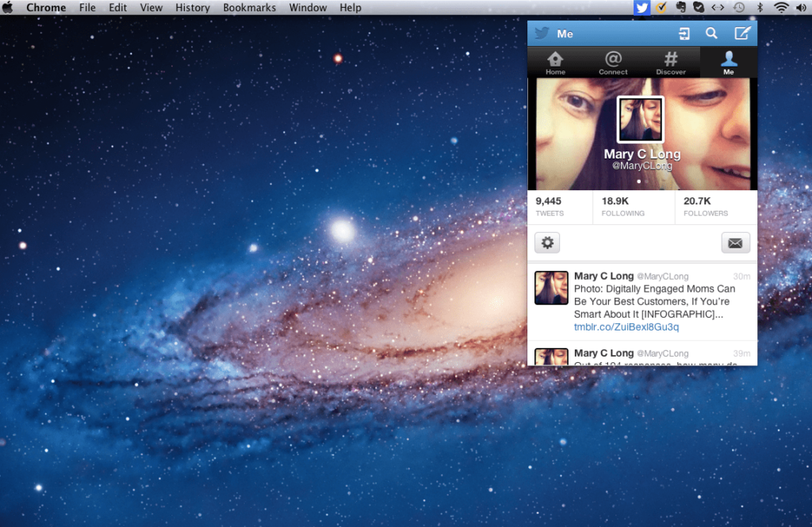Viewport: 812px width, 527px height.
Task: Click Mary C Long name on the 39m tweet
Action: [603, 353]
